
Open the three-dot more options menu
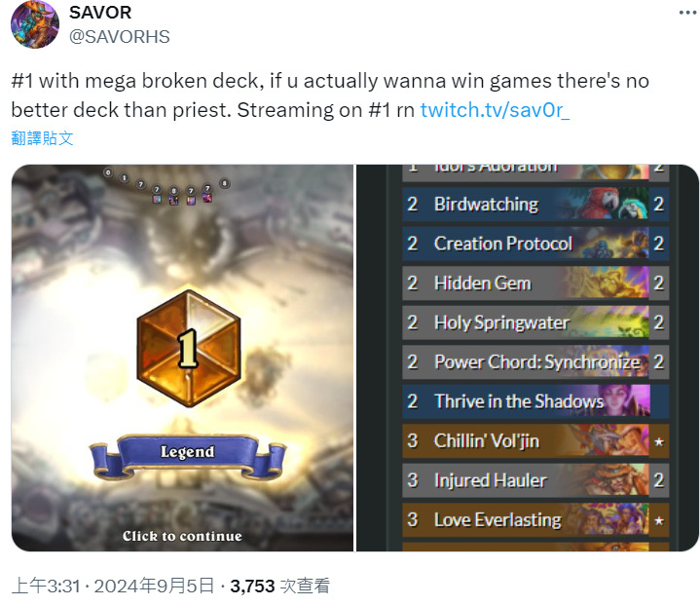tap(687, 13)
